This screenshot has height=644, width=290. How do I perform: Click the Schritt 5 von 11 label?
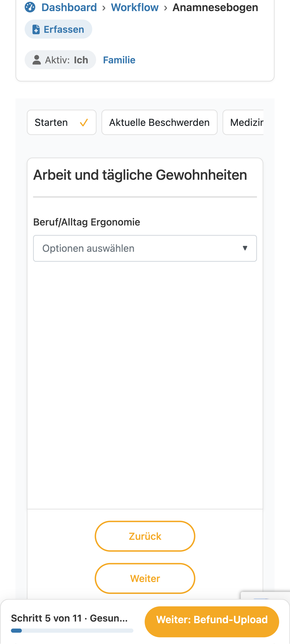point(46,618)
